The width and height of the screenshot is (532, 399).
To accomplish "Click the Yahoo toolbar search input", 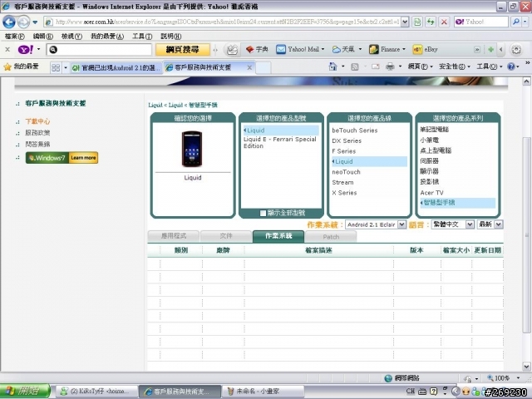I will (x=99, y=50).
